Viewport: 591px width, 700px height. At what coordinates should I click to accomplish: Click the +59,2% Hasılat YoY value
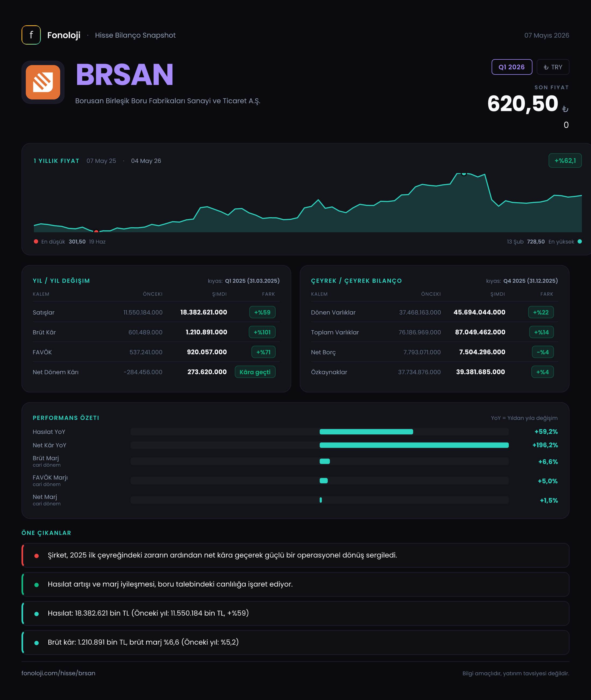pyautogui.click(x=546, y=431)
